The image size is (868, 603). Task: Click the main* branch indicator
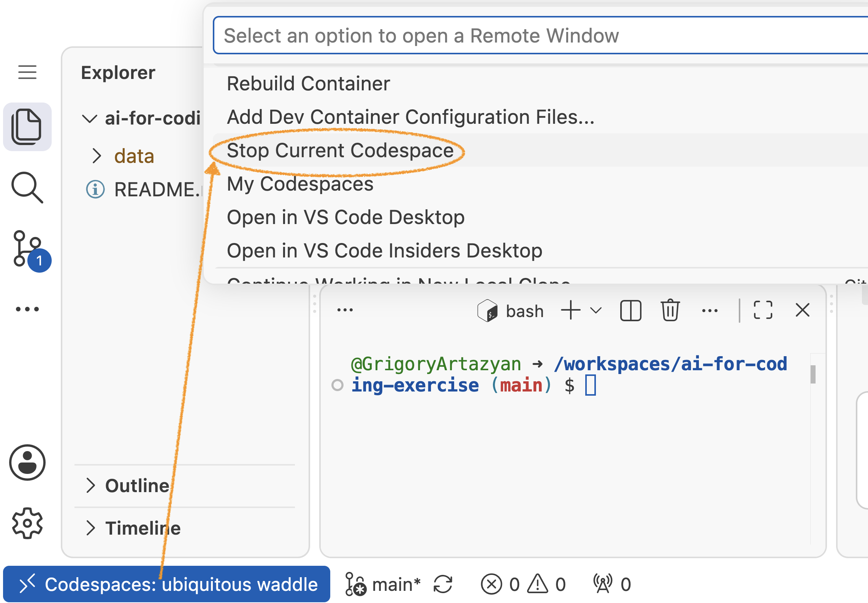click(383, 584)
